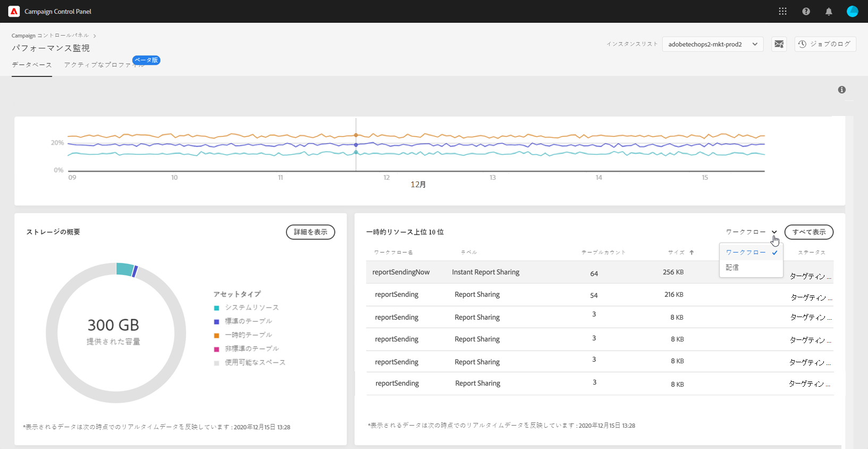868x449 pixels.
Task: Click the information icon above the chart
Action: point(842,90)
